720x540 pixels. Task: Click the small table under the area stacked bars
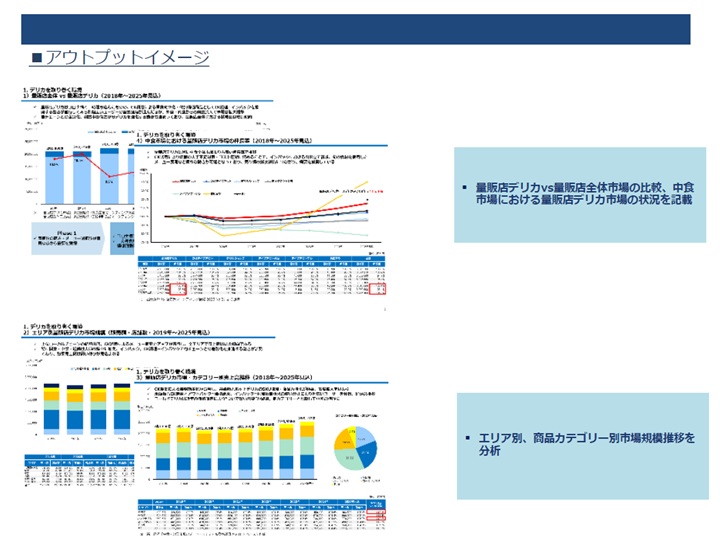79,471
